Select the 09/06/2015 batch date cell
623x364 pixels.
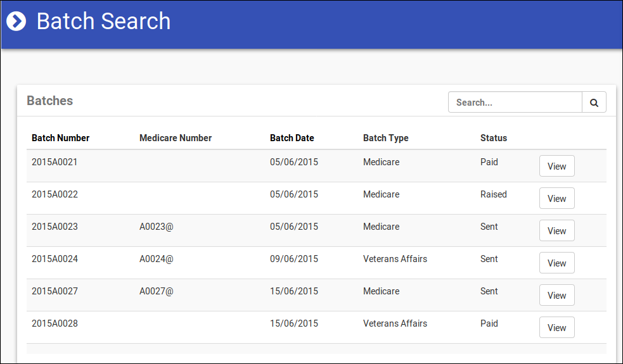(x=294, y=259)
